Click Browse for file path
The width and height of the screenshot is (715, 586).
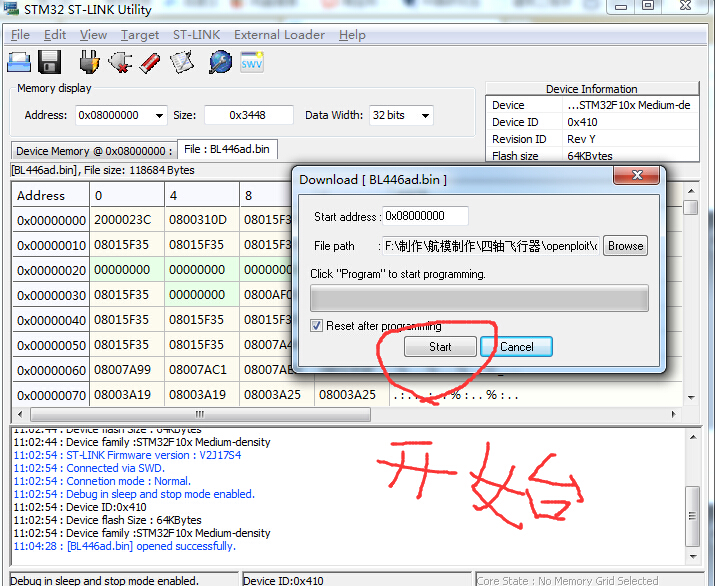(625, 246)
